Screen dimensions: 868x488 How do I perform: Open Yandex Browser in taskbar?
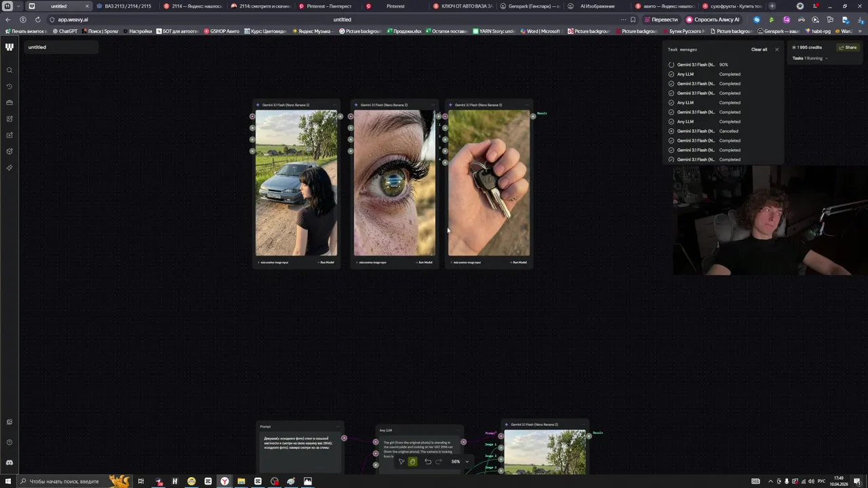(x=224, y=481)
